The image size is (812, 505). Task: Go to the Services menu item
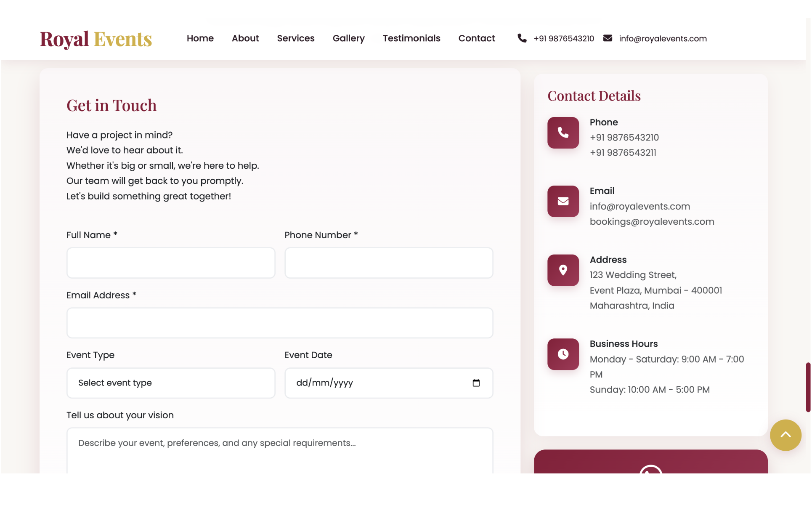point(295,38)
